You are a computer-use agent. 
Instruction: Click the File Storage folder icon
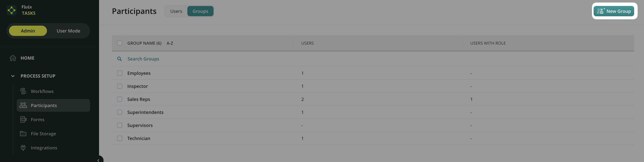tap(23, 134)
